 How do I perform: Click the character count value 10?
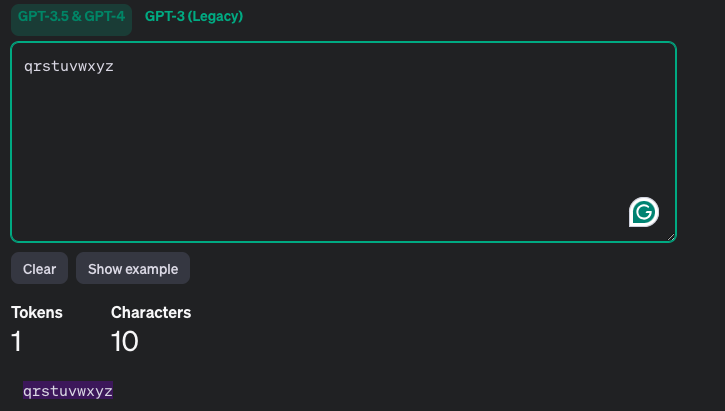(125, 341)
